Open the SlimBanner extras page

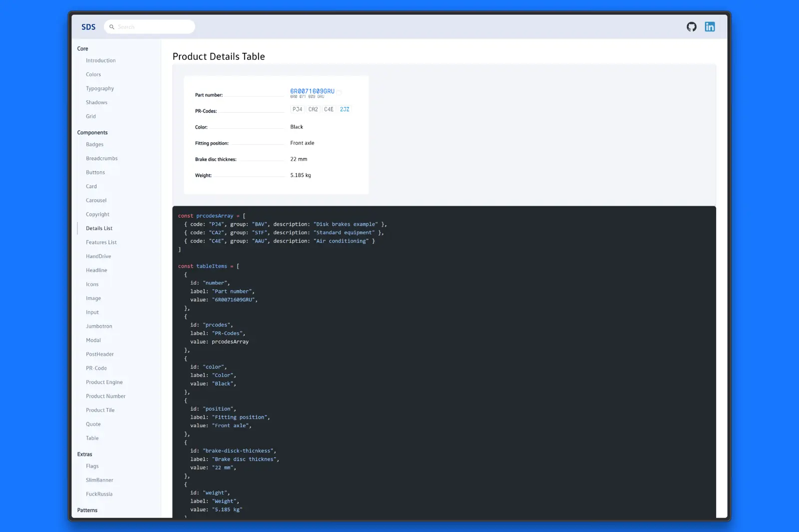99,480
